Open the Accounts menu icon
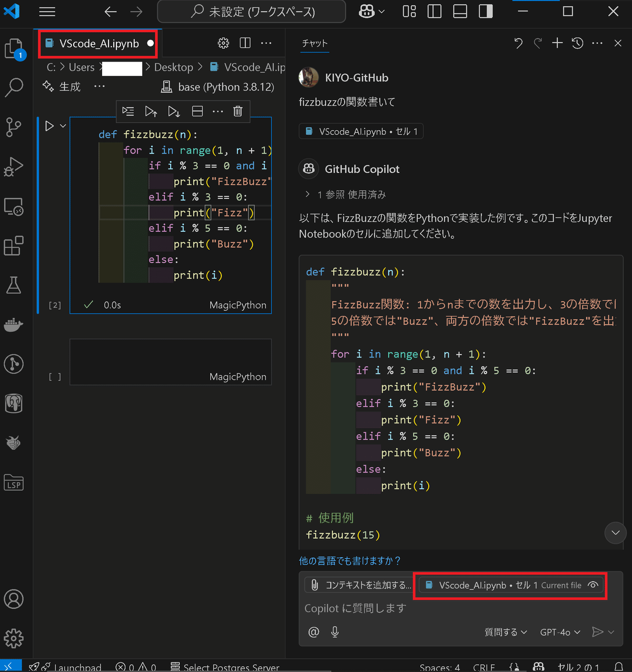Viewport: 632px width, 672px height. [14, 599]
